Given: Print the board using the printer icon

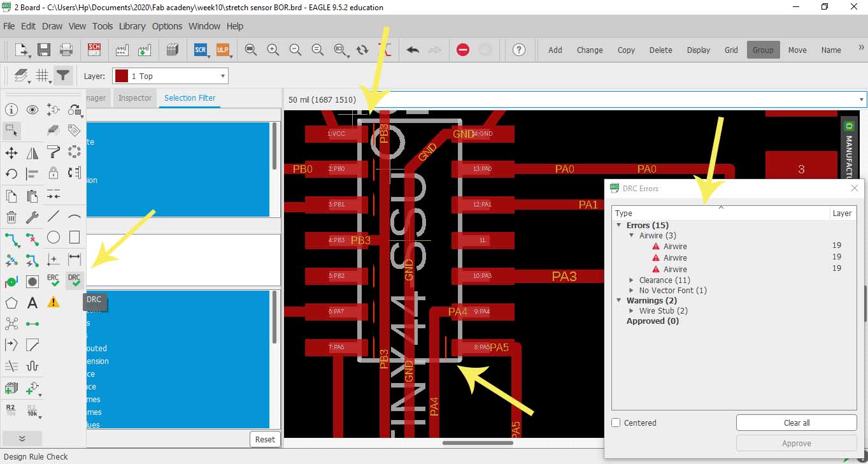Looking at the screenshot, I should (66, 50).
